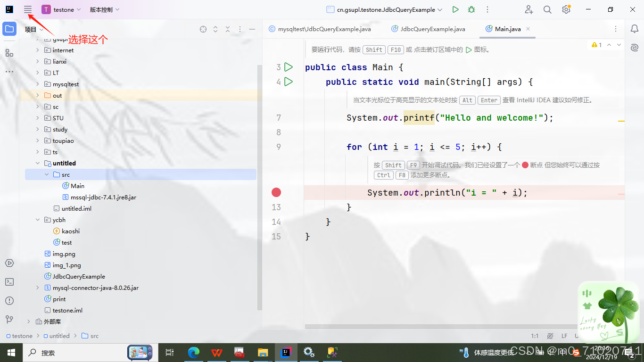Open the testone project dropdown
This screenshot has height=362, width=644.
[61, 9]
